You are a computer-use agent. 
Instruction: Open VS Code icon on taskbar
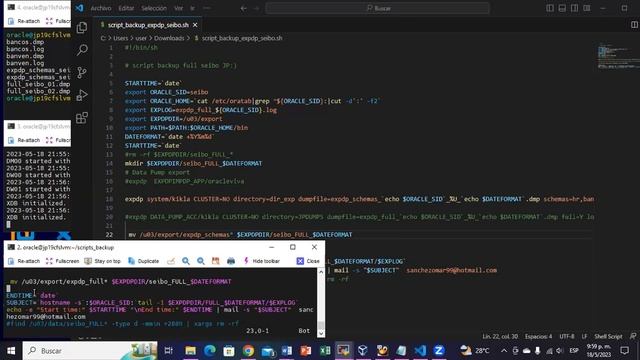point(420,351)
